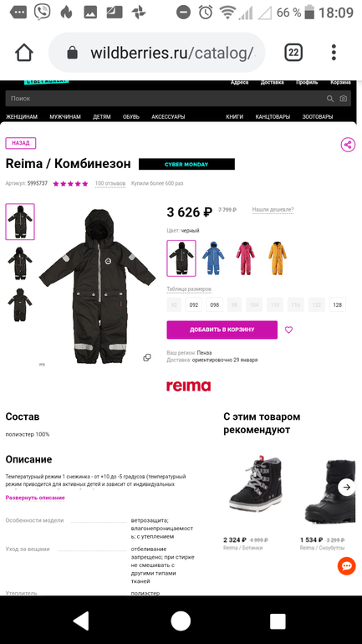Choose the blue jumpsuit color swatch
362x644 pixels.
[x=213, y=258]
